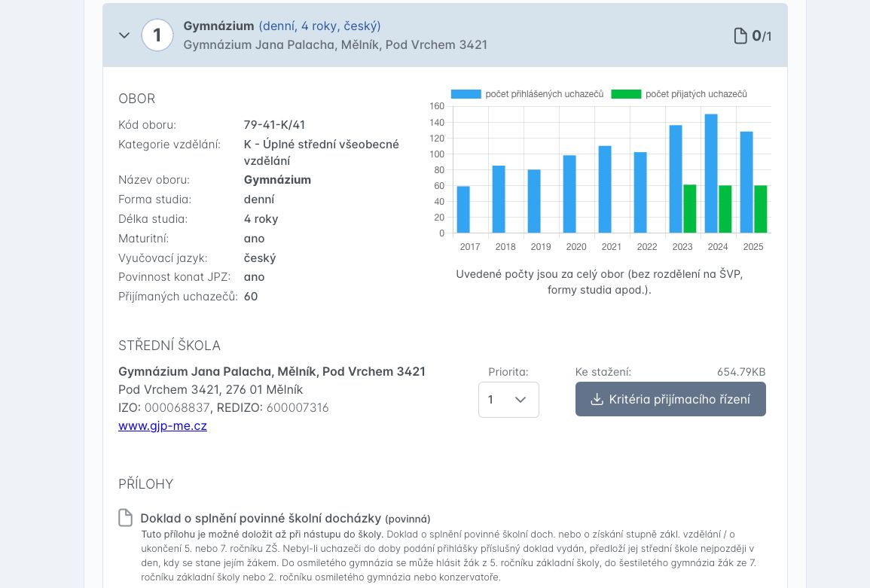Download Kritéria přijímacího řízení
Screen dimensions: 870x588
pyautogui.click(x=670, y=399)
